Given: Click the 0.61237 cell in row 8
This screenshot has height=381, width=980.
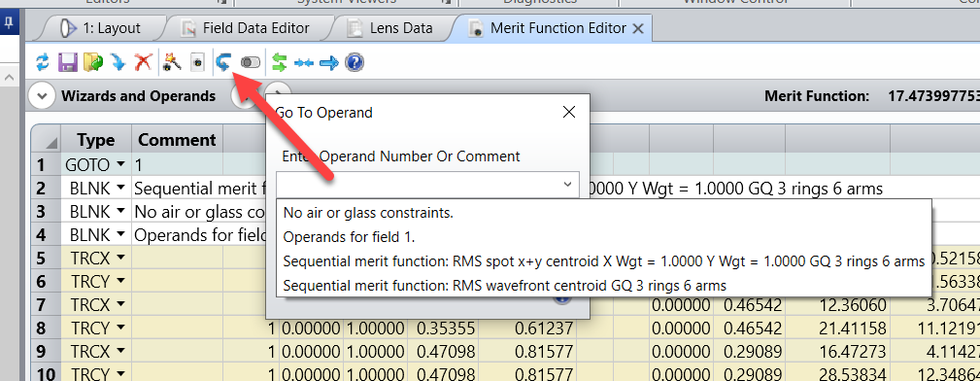Looking at the screenshot, I should click(x=527, y=328).
